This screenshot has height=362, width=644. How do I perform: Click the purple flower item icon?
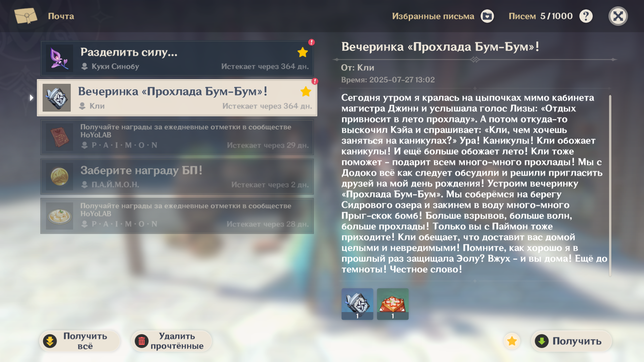coord(59,58)
